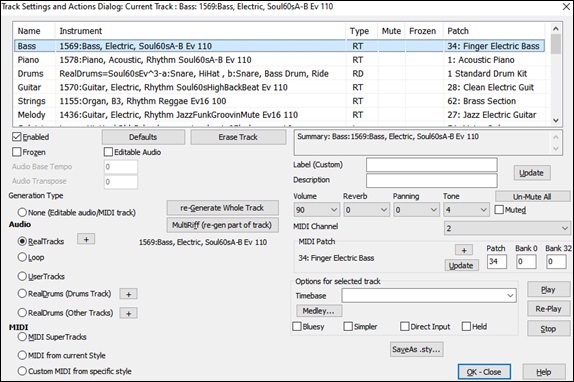
Task: Open the Medley... button
Action: 318,311
